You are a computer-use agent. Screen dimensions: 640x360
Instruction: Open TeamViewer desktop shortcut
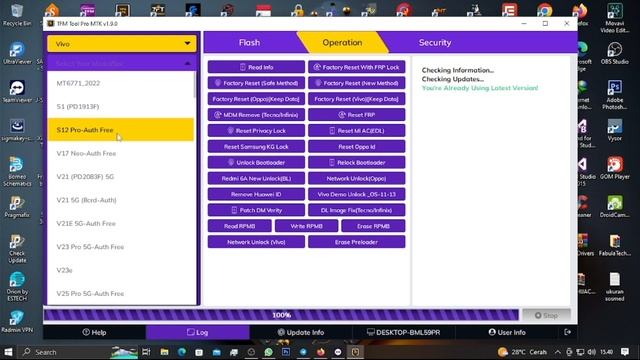click(17, 91)
